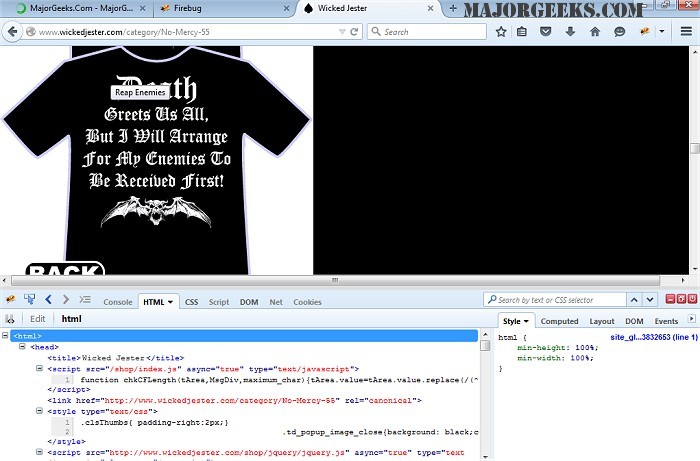The width and height of the screenshot is (700, 461).
Task: Show bookmarks list icon
Action: coord(521,32)
